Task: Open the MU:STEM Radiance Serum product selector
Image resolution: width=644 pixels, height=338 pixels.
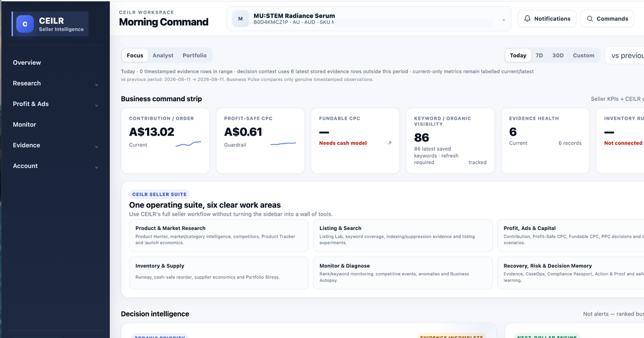Action: (x=369, y=19)
